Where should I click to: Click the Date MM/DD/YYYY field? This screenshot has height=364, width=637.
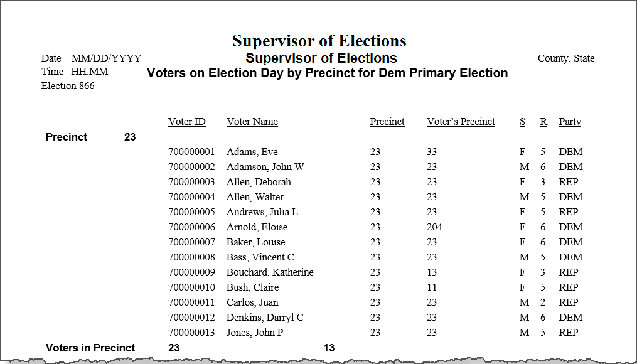(92, 58)
